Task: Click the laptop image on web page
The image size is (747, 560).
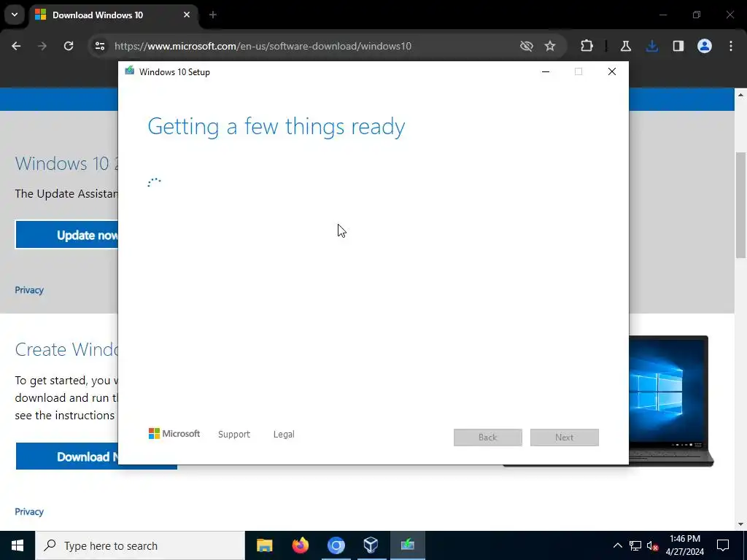Action: click(x=671, y=401)
